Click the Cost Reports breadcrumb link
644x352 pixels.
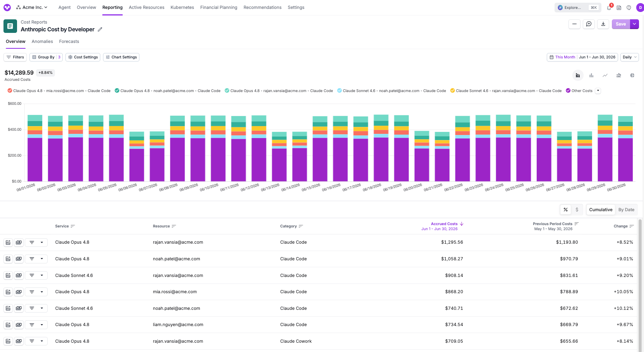(x=34, y=22)
